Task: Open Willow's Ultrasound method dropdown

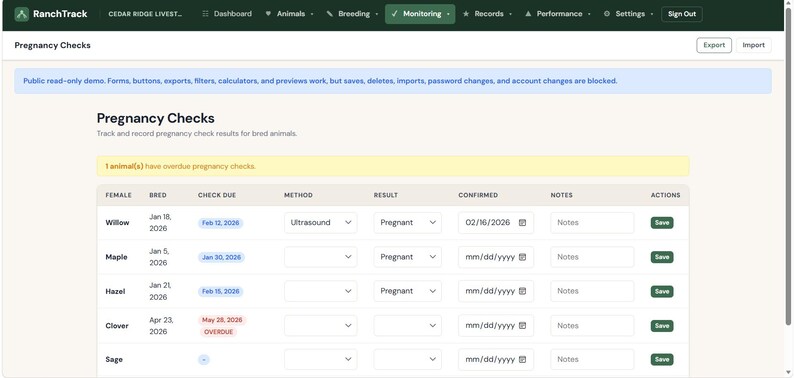Action: (321, 222)
